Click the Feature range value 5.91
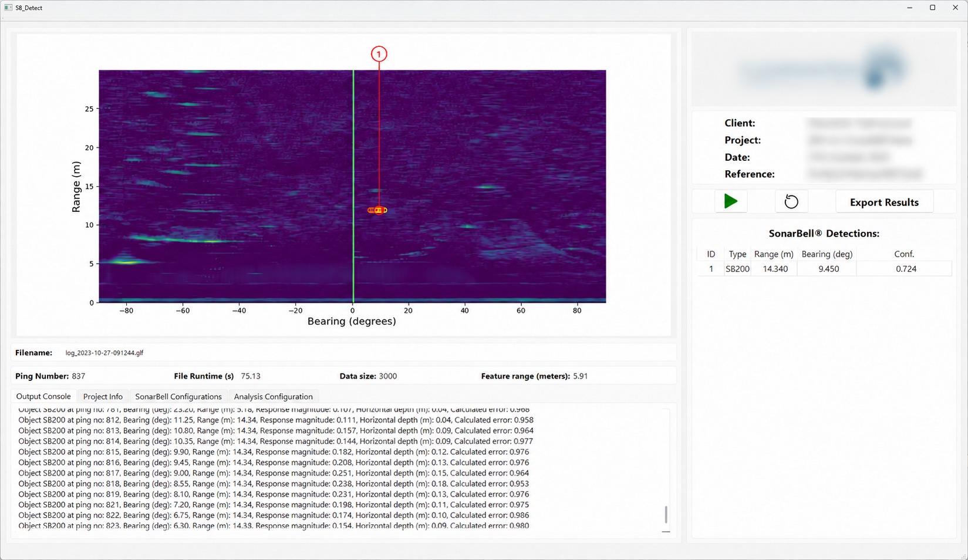 point(580,376)
